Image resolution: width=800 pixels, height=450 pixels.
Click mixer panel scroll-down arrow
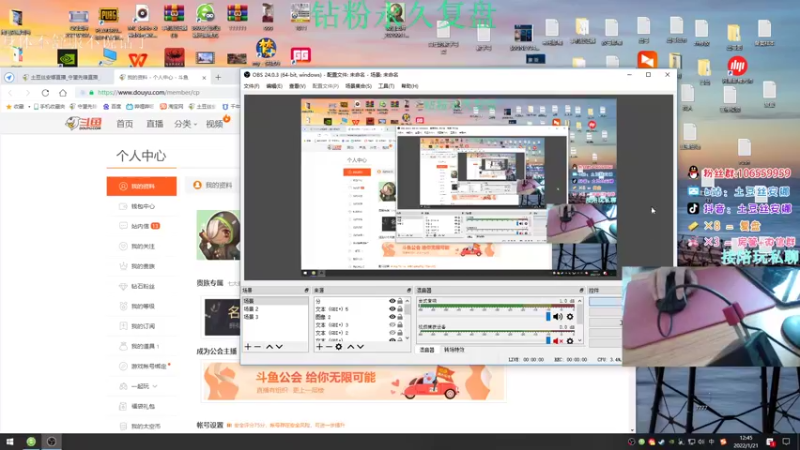[580, 340]
